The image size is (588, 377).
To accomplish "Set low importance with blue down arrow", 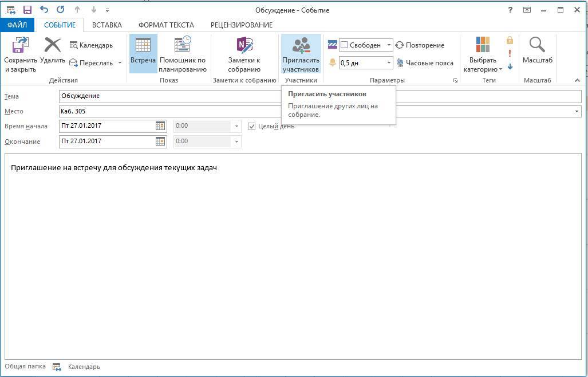I will point(510,66).
